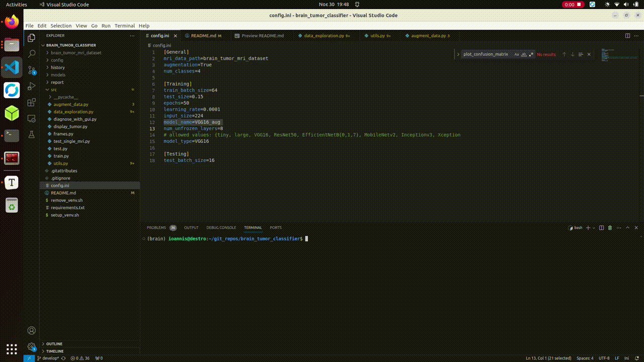This screenshot has height=362, width=644.
Task: Close the find widget
Action: point(589,54)
